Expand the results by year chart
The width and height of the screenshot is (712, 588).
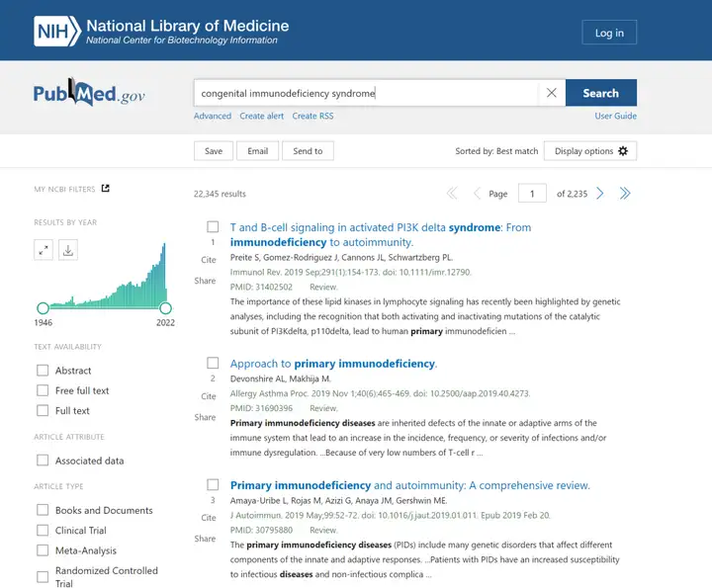(44, 250)
